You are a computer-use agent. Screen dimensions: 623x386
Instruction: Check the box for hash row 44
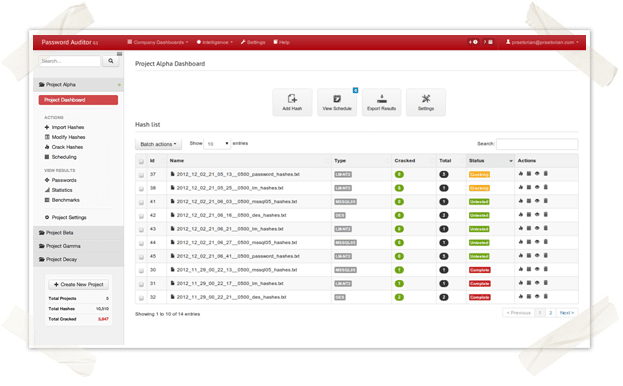click(x=141, y=243)
